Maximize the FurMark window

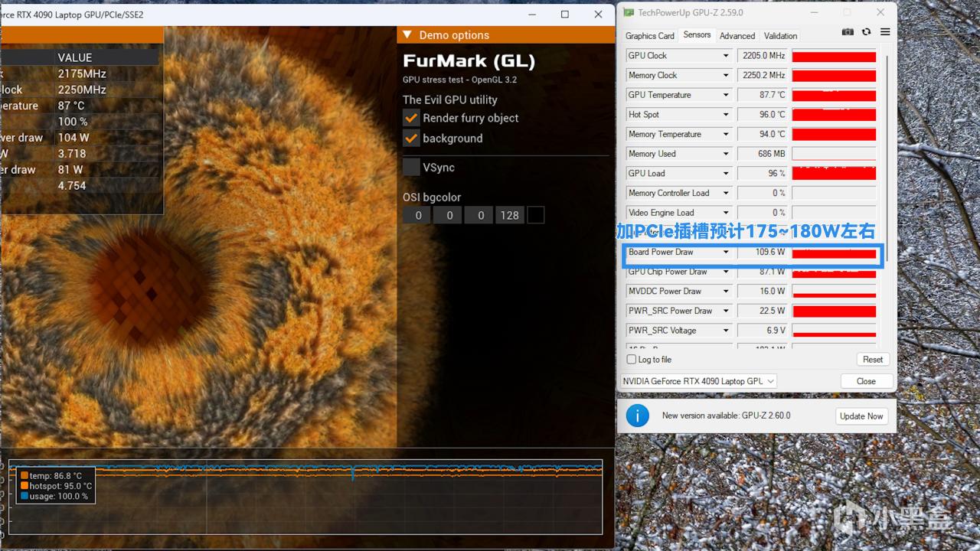pos(564,15)
